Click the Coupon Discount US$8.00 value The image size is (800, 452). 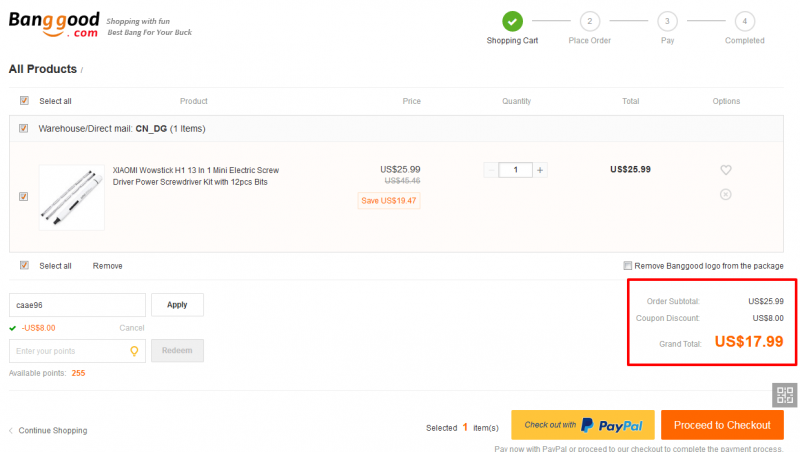pyautogui.click(x=768, y=318)
